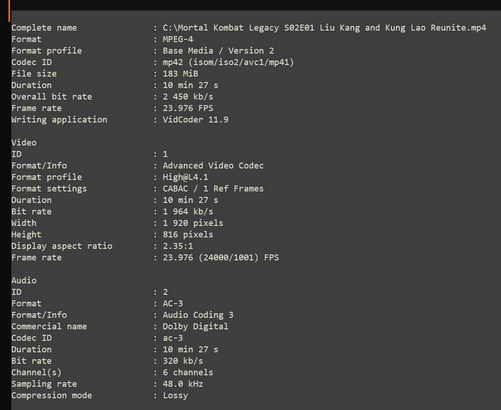This screenshot has height=410, width=501.
Task: Select the Commercial name Dolby Digital value
Action: [195, 326]
